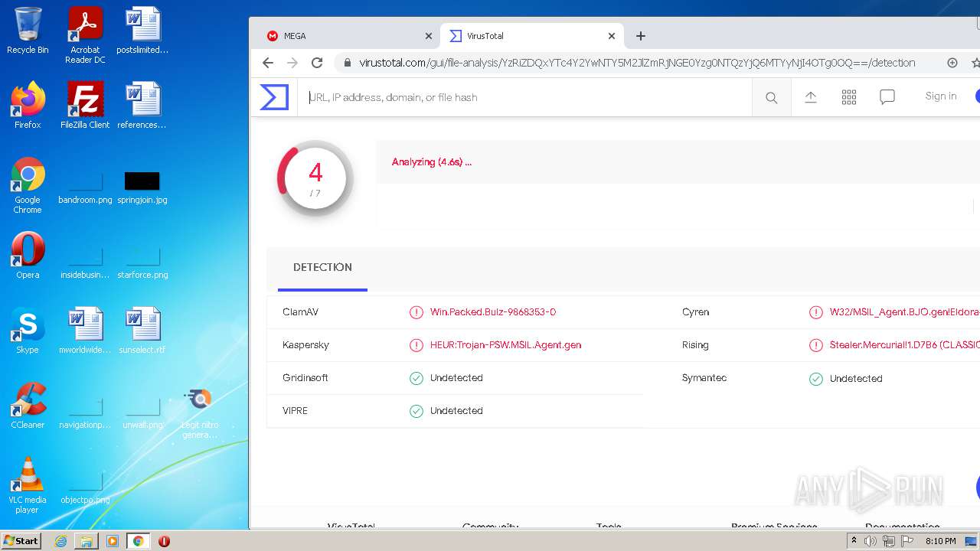The height and width of the screenshot is (551, 980).
Task: Open media player taskbar icon
Action: (113, 541)
